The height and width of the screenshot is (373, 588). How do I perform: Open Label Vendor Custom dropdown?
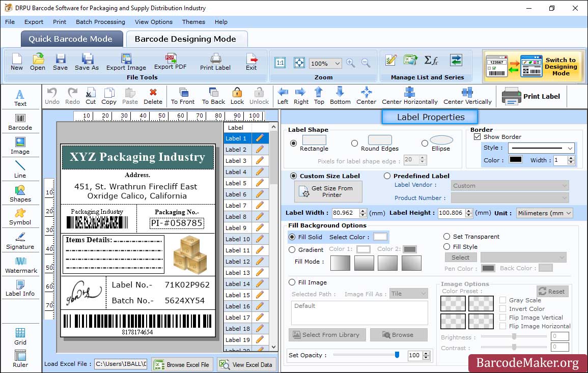pyautogui.click(x=510, y=186)
